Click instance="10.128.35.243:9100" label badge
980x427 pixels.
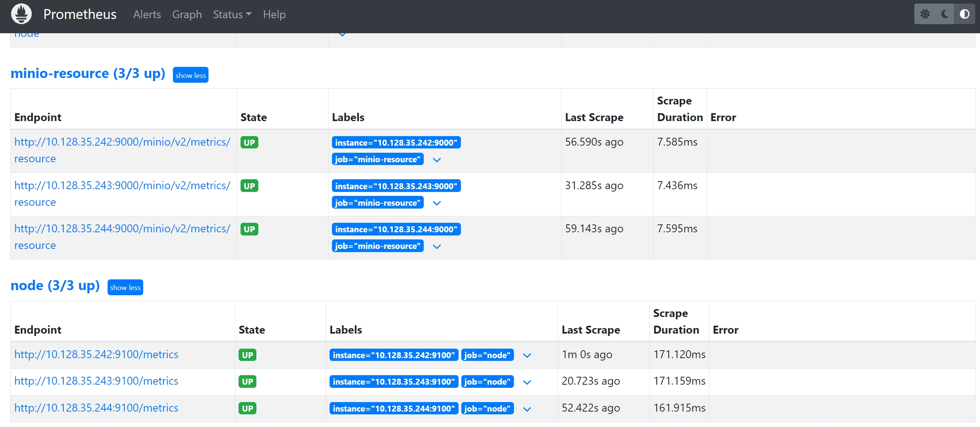[394, 381]
